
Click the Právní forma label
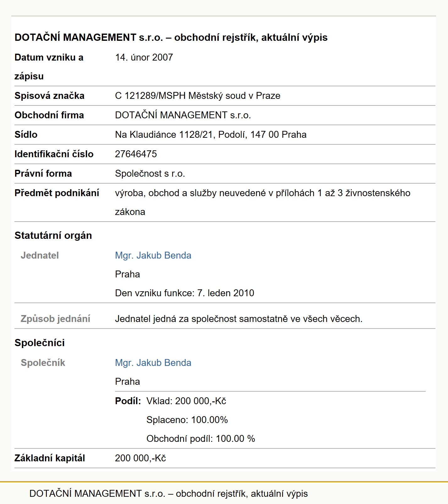[43, 174]
